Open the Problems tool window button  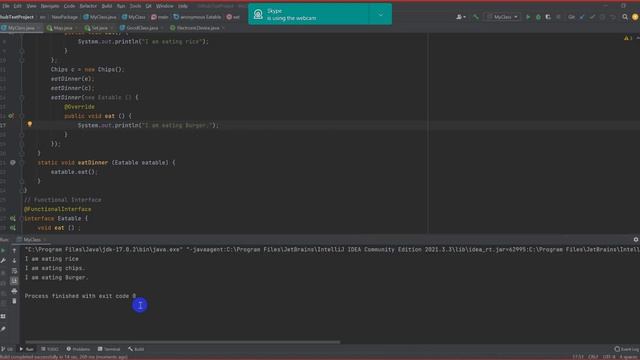click(x=78, y=349)
